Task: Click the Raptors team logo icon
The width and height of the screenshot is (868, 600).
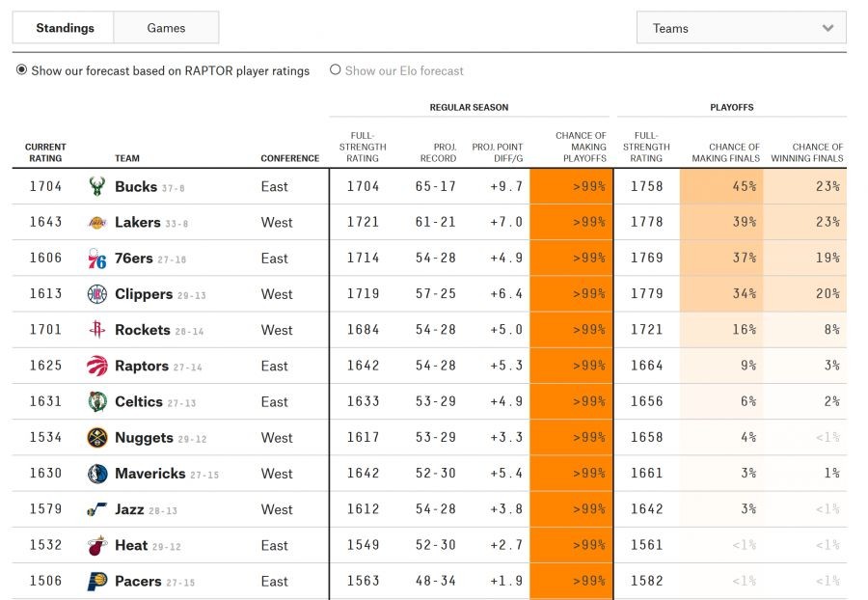Action: pyautogui.click(x=96, y=366)
